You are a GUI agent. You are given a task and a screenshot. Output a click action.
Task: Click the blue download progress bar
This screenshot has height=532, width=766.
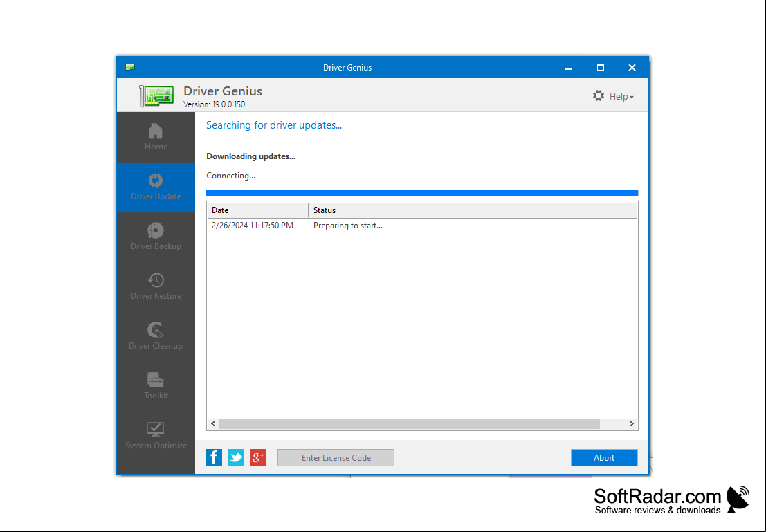(x=422, y=192)
